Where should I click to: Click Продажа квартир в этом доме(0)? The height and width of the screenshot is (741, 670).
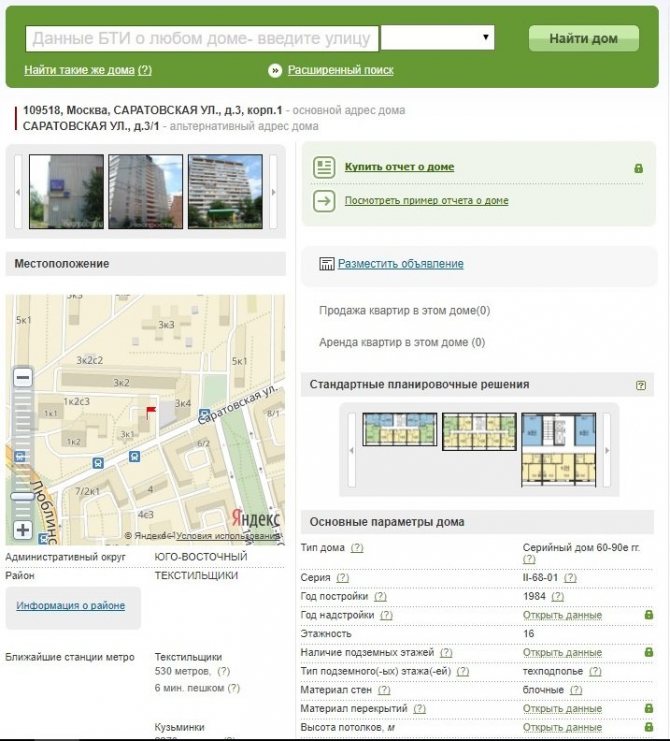click(404, 310)
